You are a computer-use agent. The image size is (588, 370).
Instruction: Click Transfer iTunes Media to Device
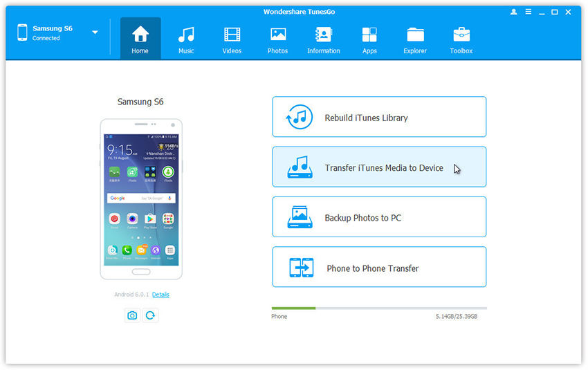click(x=379, y=167)
